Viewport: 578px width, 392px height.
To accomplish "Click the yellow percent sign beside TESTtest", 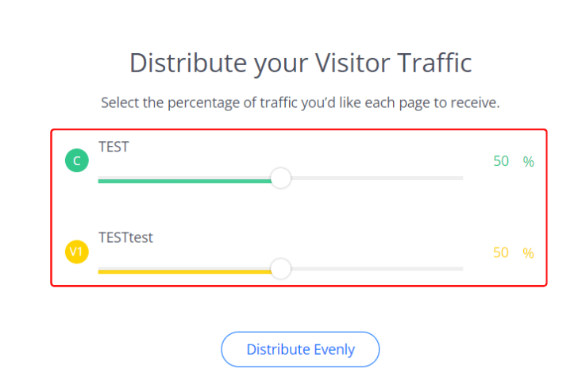I will point(528,252).
